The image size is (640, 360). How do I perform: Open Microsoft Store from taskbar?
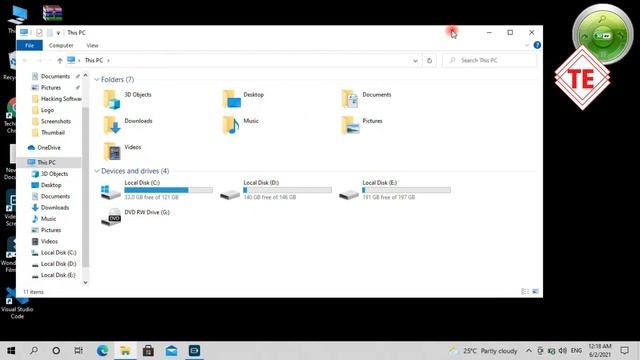[x=148, y=351]
